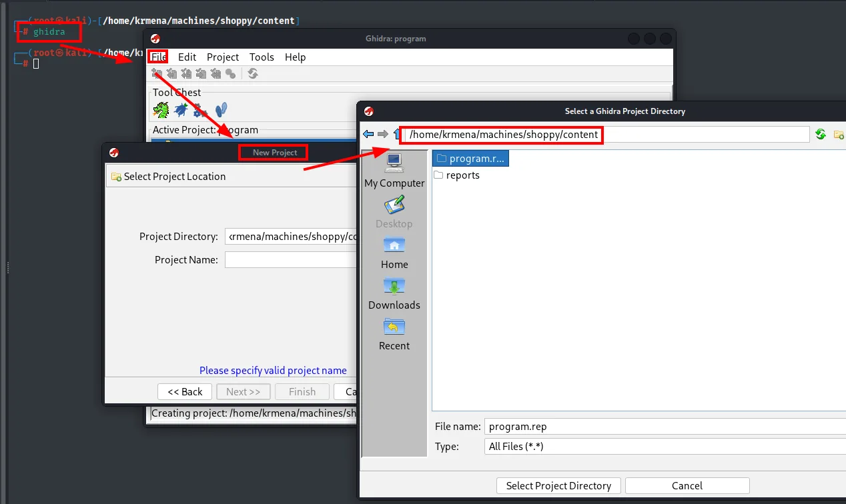Open My Computer location shortcut
This screenshot has height=504, width=846.
(394, 171)
